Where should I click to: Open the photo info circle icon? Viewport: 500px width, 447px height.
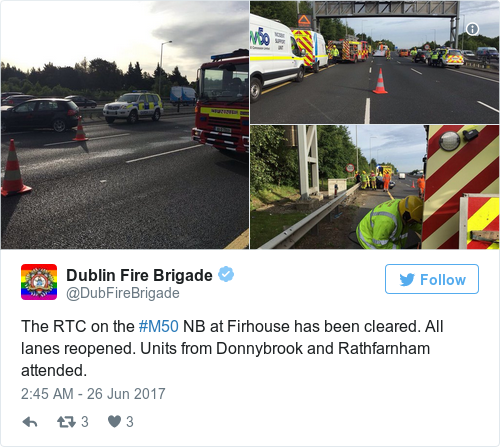472,29
